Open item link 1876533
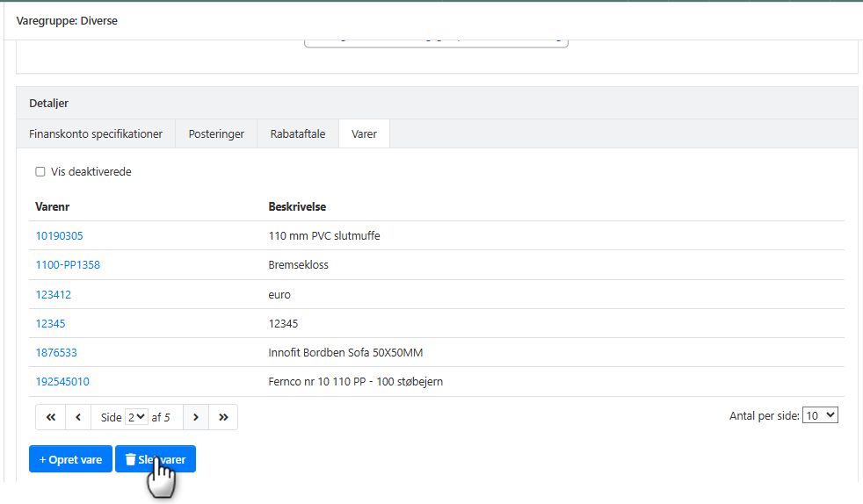The image size is (863, 504). tap(56, 353)
